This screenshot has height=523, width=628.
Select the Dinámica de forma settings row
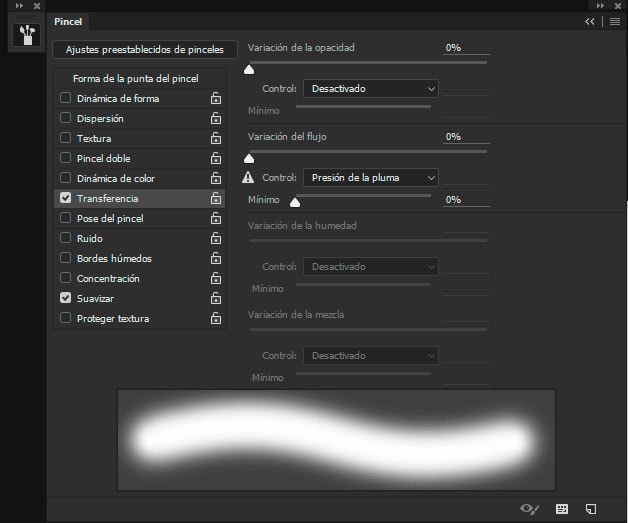pos(139,98)
